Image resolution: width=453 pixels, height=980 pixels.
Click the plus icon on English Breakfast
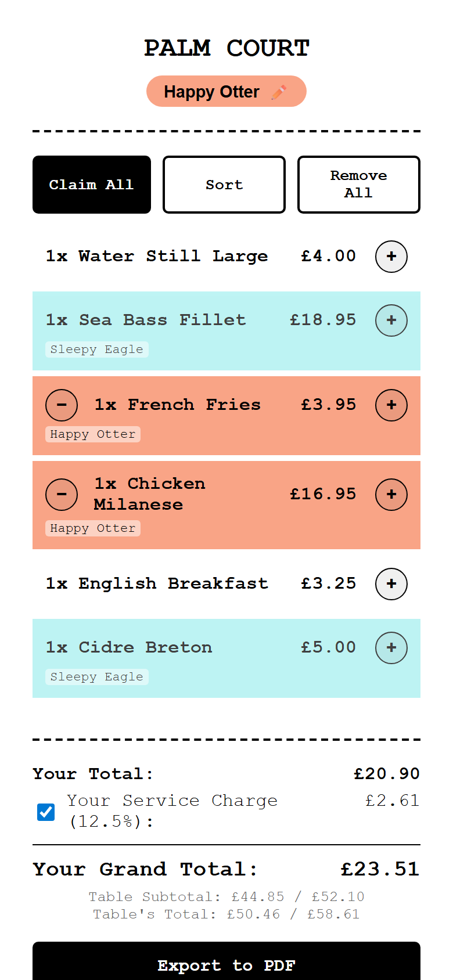(391, 583)
